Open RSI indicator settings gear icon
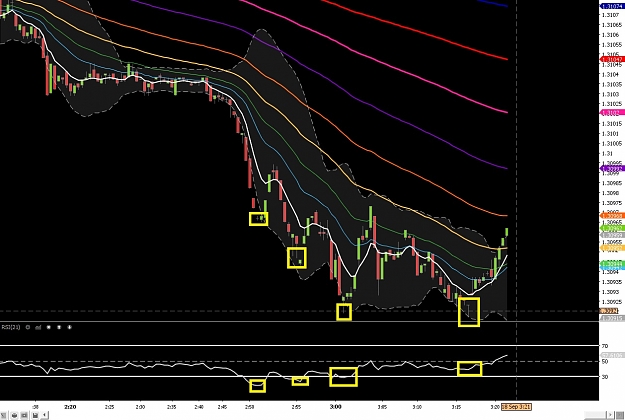 pos(28,327)
